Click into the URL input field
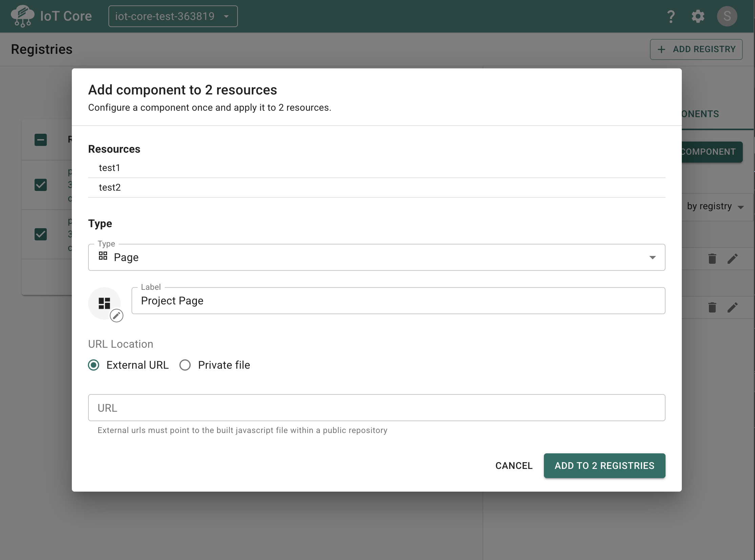This screenshot has width=755, height=560. tap(376, 408)
